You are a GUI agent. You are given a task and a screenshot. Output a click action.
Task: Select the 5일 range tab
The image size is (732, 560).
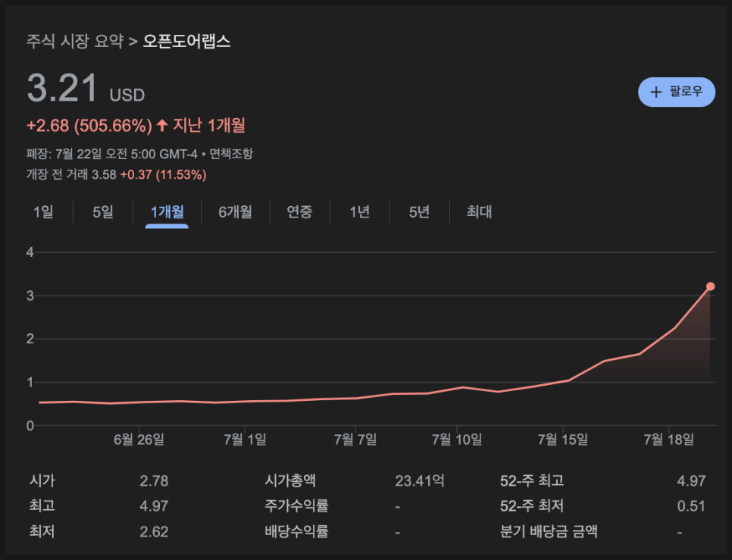pos(103,212)
